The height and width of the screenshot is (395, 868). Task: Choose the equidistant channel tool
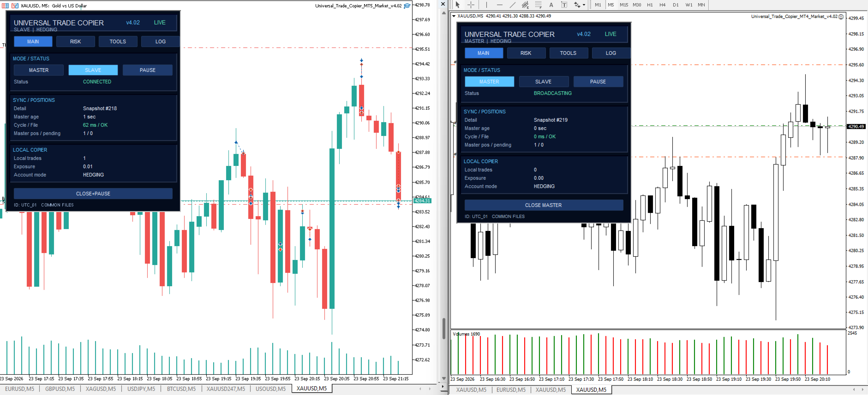coord(525,5)
